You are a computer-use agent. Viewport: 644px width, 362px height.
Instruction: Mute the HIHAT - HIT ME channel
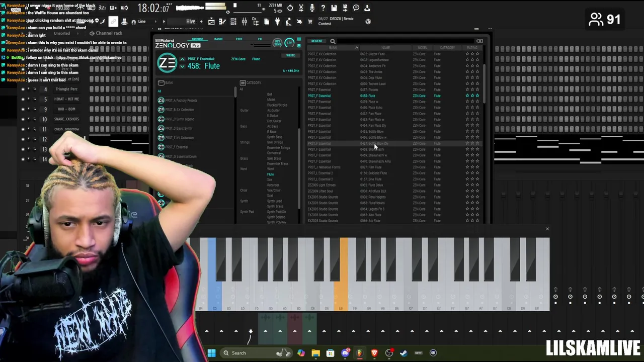(x=23, y=99)
